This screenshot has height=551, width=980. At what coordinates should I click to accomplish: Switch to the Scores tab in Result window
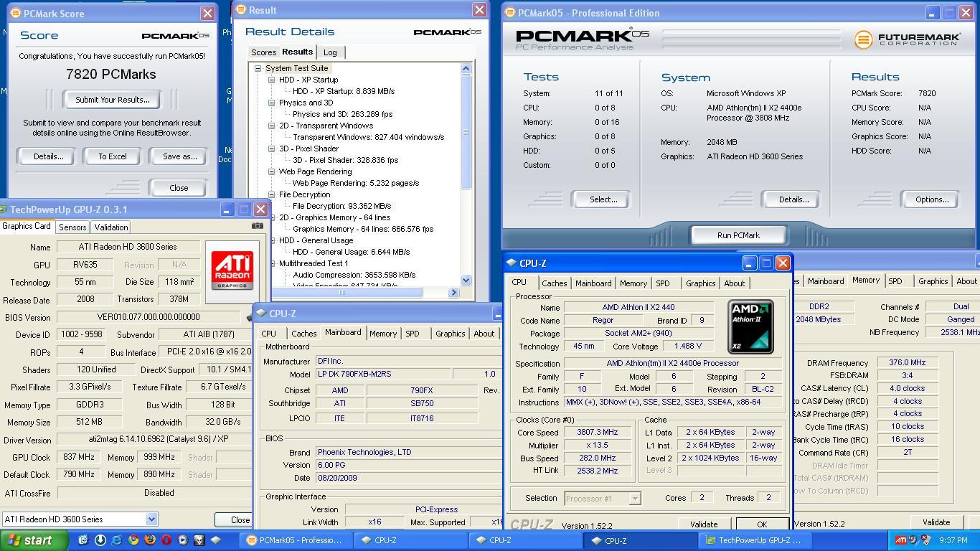coord(263,52)
